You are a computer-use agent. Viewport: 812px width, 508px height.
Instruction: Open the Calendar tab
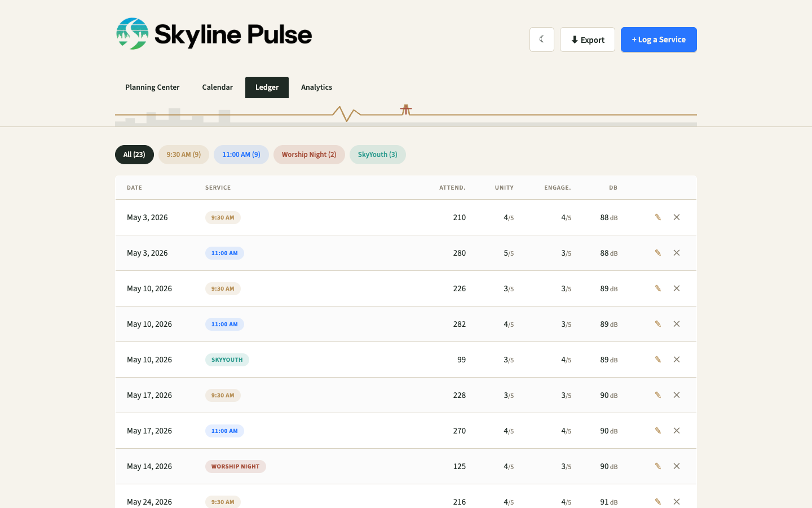(x=218, y=87)
